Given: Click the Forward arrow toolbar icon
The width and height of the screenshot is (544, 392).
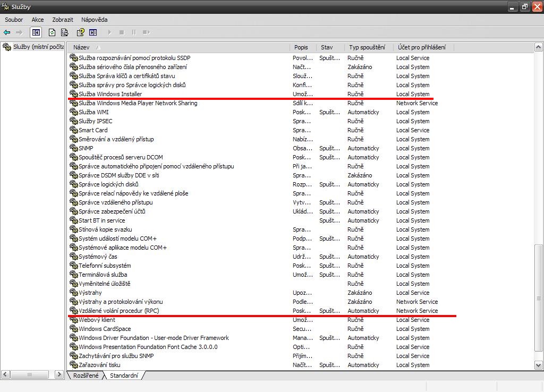Looking at the screenshot, I should coord(20,32).
